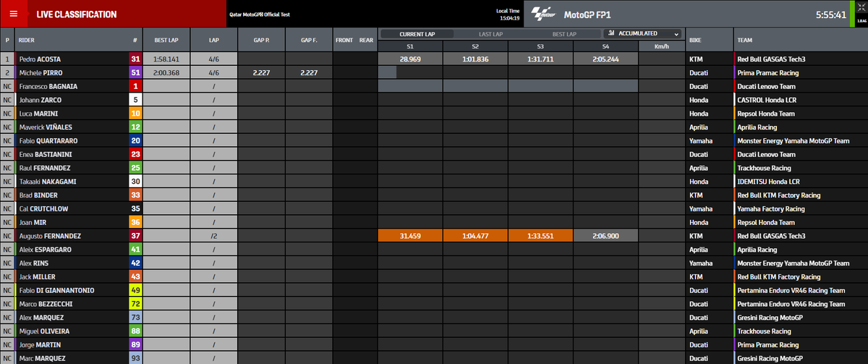Click the BEST LAP column header
The height and width of the screenshot is (364, 868).
[x=166, y=41]
